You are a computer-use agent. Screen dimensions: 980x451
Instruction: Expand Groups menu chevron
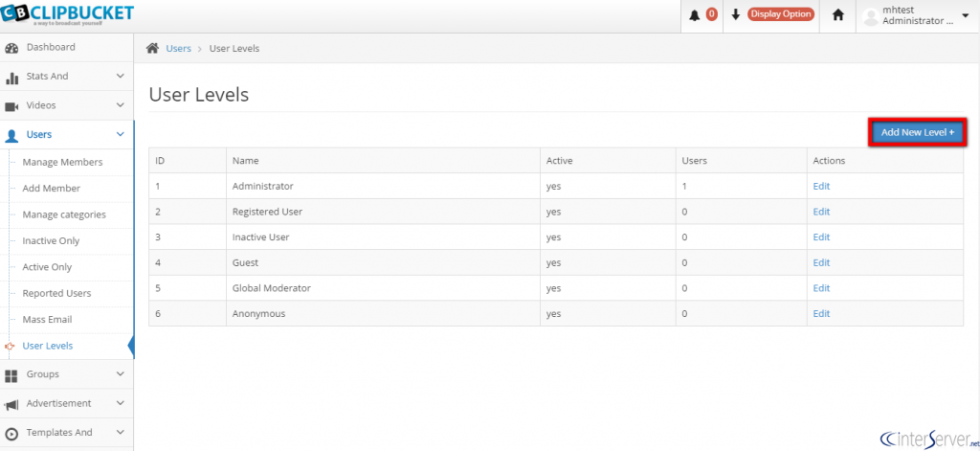(x=121, y=374)
